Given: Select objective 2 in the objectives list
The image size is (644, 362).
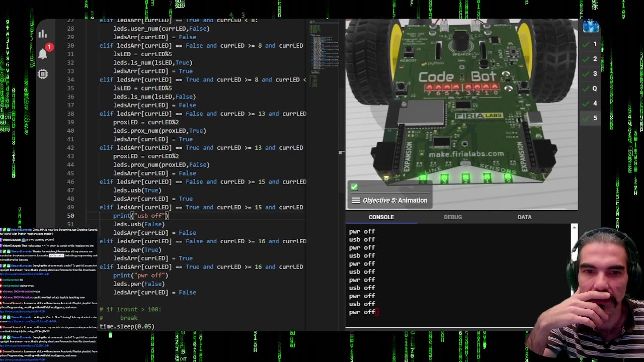Looking at the screenshot, I should pyautogui.click(x=590, y=59).
